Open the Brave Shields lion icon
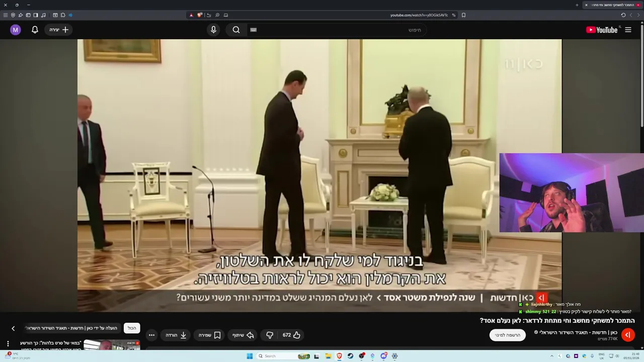644x362 pixels. point(200,15)
